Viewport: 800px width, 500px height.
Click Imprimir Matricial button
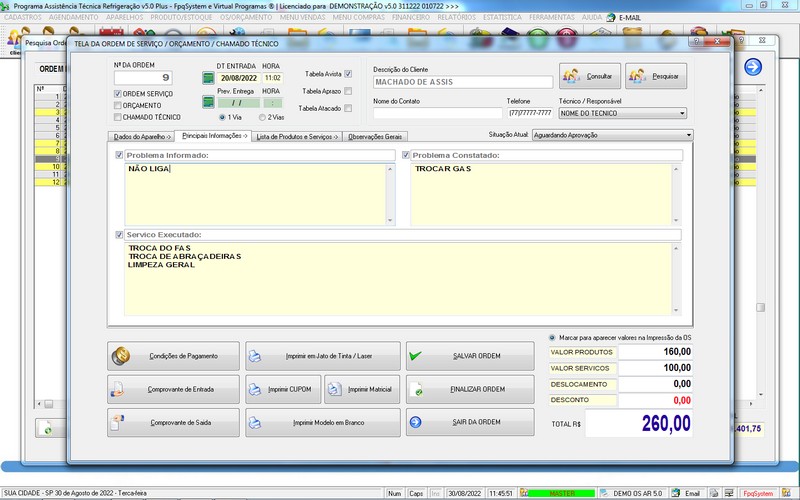362,389
